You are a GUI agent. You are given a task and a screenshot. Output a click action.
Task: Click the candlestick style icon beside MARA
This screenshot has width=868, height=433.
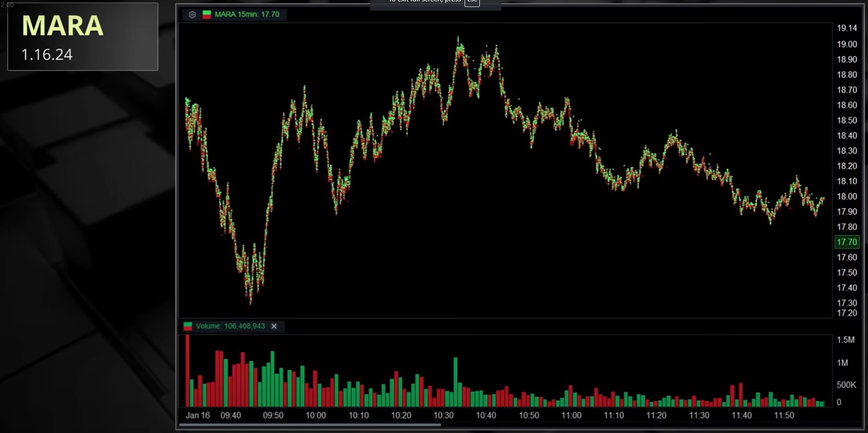pos(206,14)
